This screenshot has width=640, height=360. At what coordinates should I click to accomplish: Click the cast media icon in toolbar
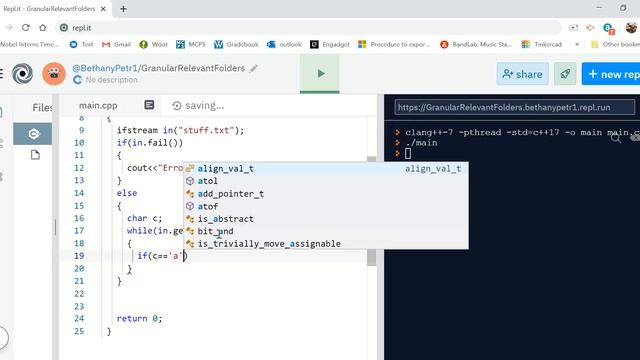point(573,27)
